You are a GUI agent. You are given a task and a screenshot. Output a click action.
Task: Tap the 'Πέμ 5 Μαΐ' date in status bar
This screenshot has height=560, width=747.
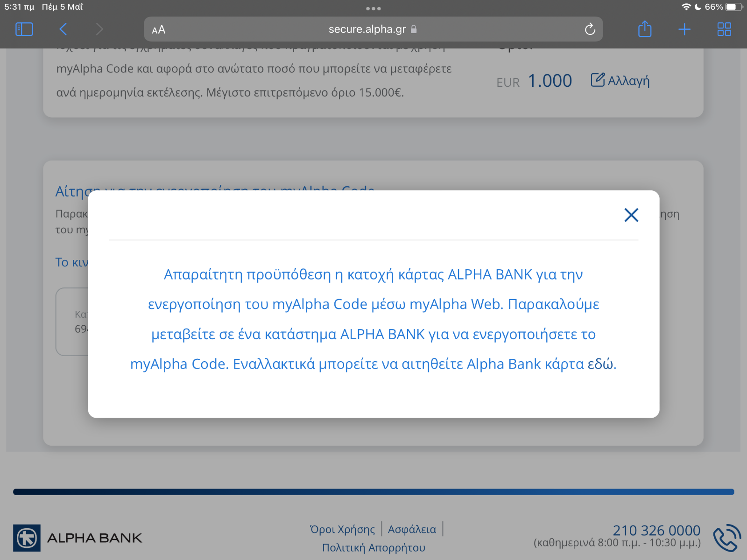[x=62, y=7]
